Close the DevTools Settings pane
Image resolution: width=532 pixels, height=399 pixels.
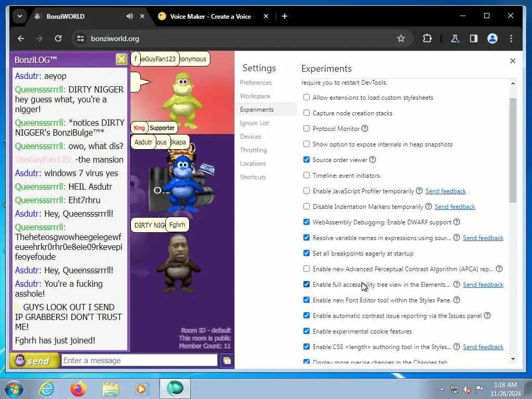[x=513, y=61]
